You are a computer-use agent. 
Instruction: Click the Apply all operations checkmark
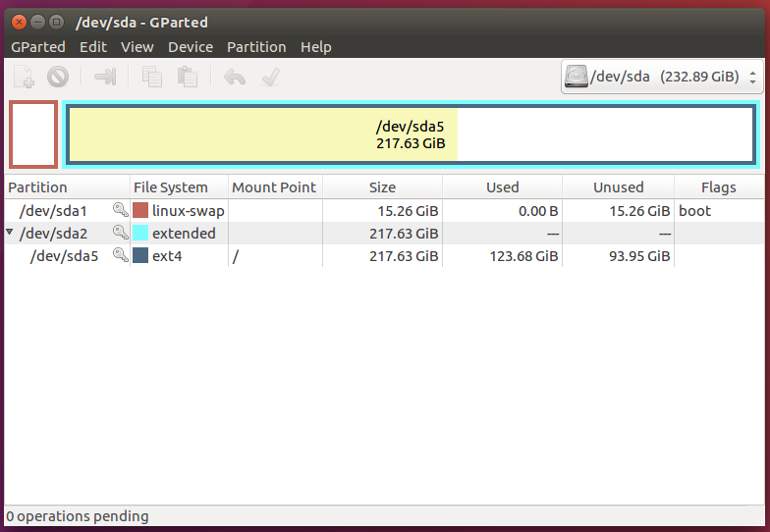point(271,77)
